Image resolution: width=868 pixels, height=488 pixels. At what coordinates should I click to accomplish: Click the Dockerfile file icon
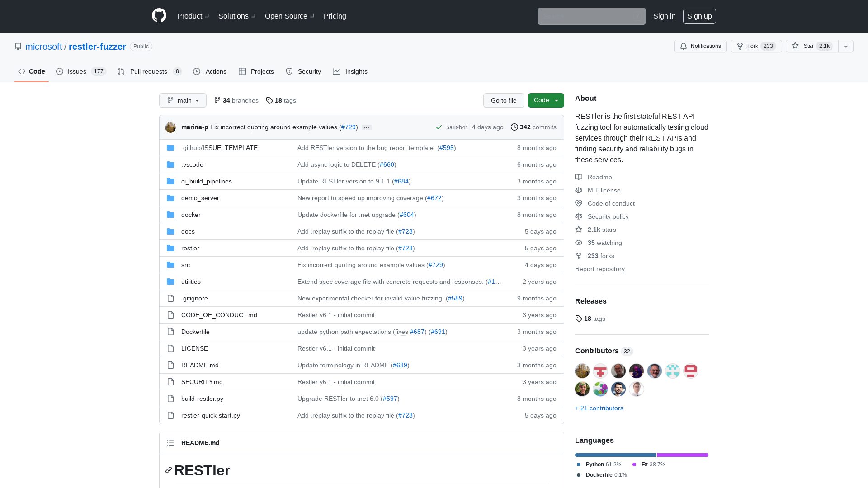coord(170,332)
